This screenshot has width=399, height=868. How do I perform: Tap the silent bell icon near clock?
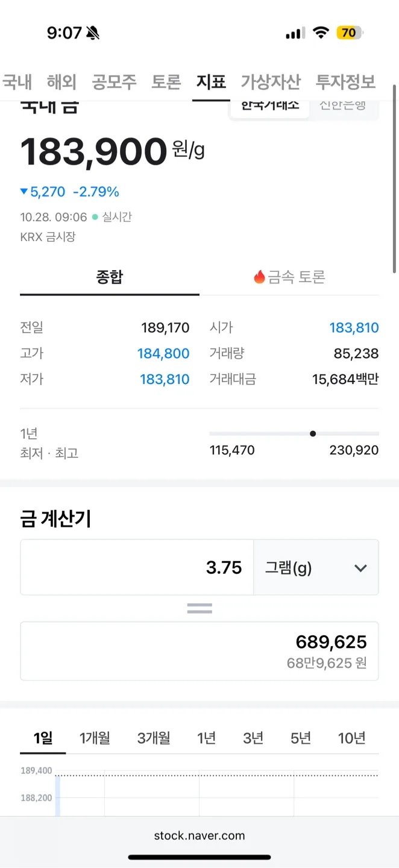tap(93, 33)
